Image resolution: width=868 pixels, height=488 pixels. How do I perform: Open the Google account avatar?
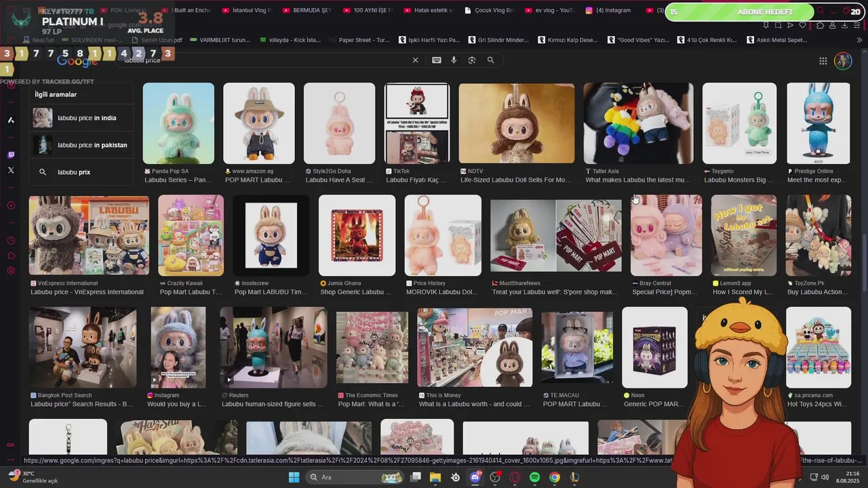[x=843, y=61]
